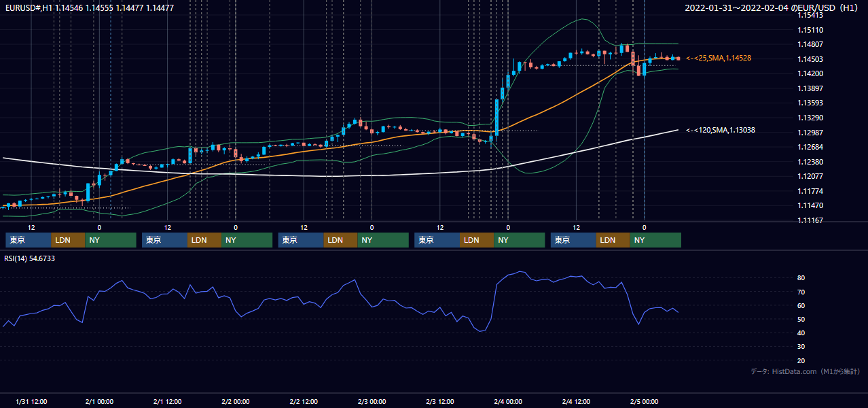Click the 1.11470 price axis label
The height and width of the screenshot is (408, 868).
pyautogui.click(x=810, y=205)
